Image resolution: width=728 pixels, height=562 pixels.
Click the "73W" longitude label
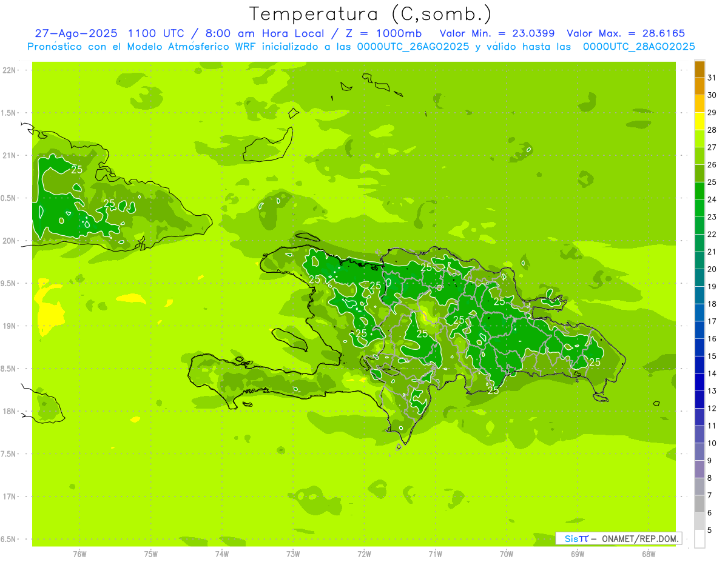[293, 554]
